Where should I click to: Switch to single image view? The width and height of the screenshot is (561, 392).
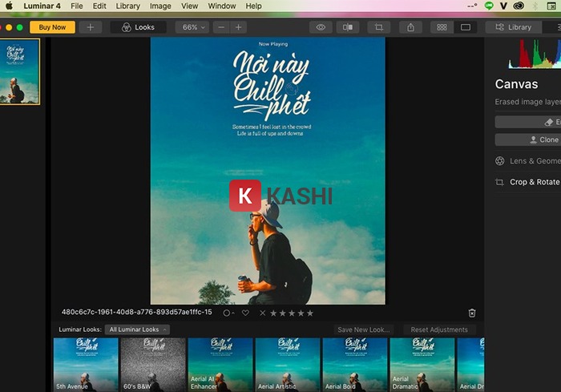click(x=466, y=27)
